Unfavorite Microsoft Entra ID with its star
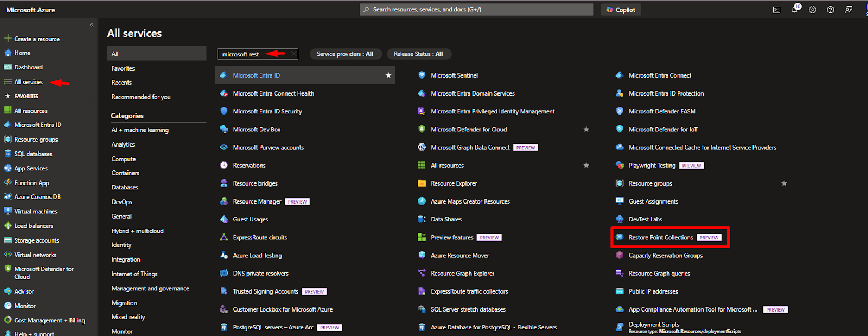Image resolution: width=868 pixels, height=336 pixels. click(x=388, y=75)
